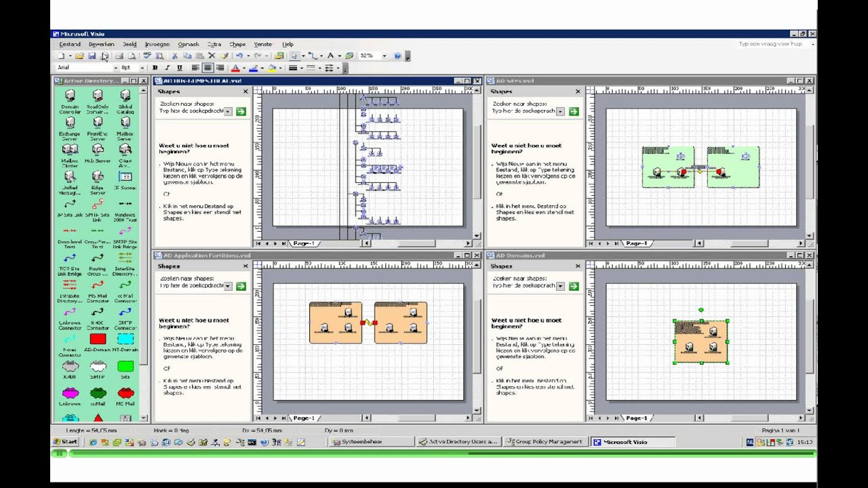
Task: Expand shape search dropdown in AD Sites window
Action: pyautogui.click(x=561, y=111)
